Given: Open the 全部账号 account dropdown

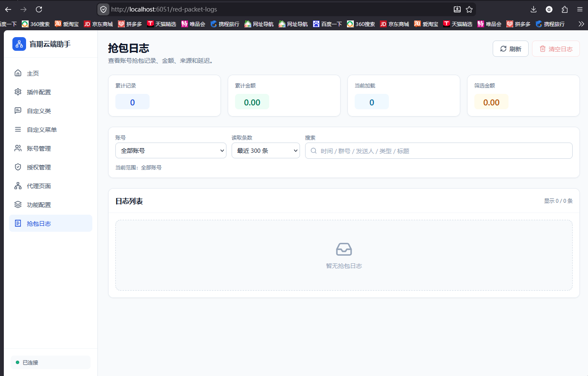Looking at the screenshot, I should 171,150.
